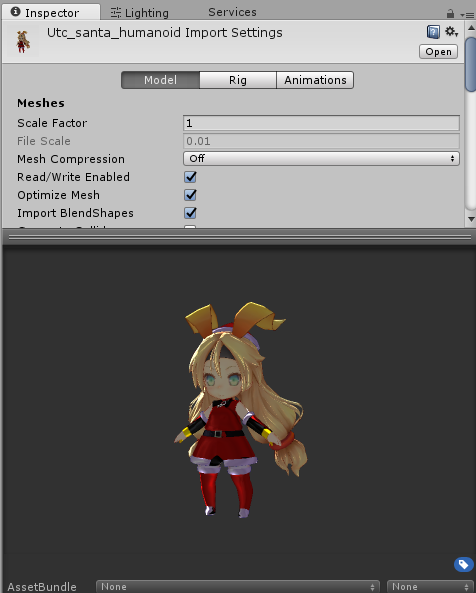The image size is (476, 593).
Task: Click the Scale Factor input field
Action: click(321, 123)
